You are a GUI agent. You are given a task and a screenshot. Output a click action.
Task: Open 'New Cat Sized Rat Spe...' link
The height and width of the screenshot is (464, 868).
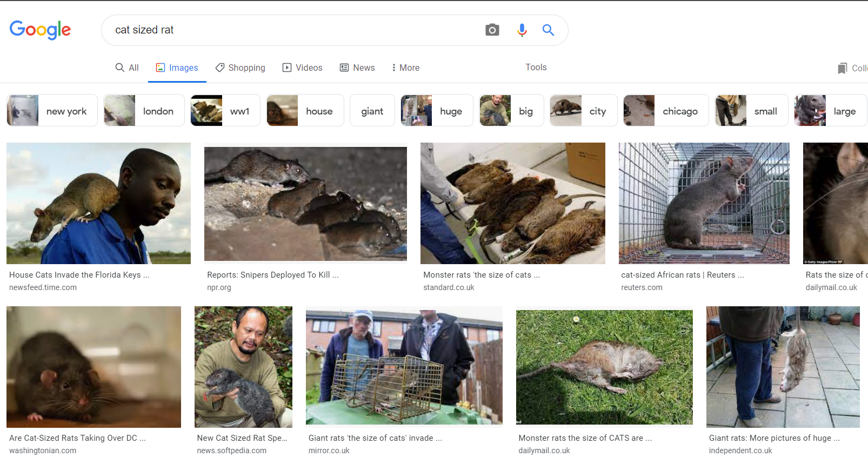click(242, 438)
